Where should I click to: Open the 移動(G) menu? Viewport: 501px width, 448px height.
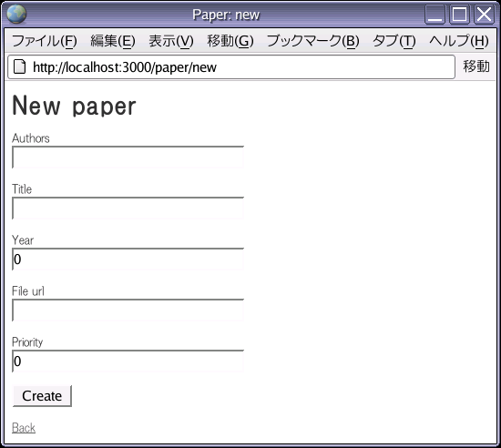coord(230,41)
